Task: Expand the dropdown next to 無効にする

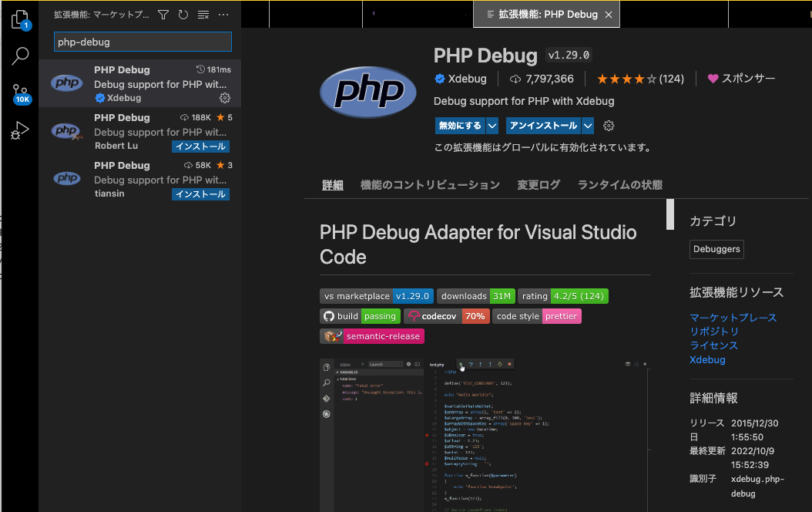Action: [x=492, y=125]
